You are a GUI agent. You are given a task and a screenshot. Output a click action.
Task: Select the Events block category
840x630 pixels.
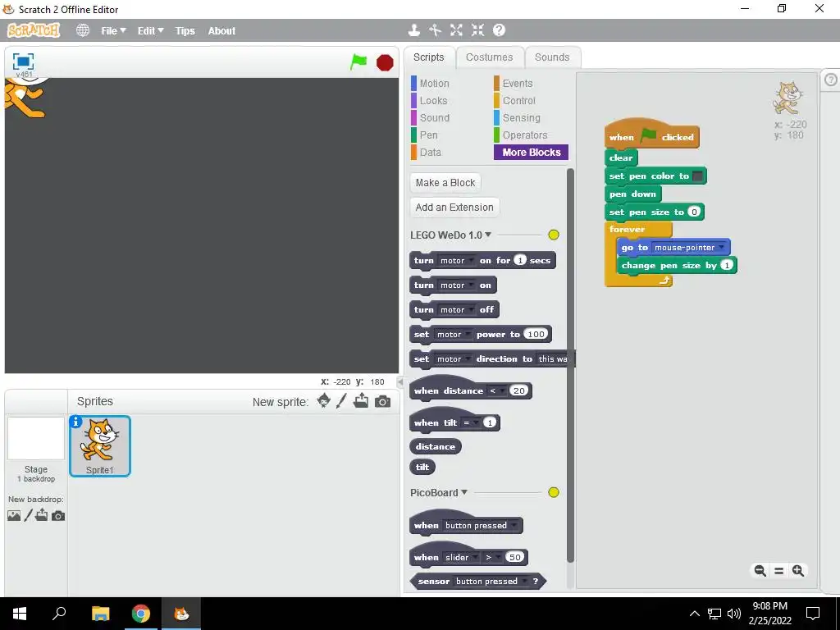pos(518,84)
